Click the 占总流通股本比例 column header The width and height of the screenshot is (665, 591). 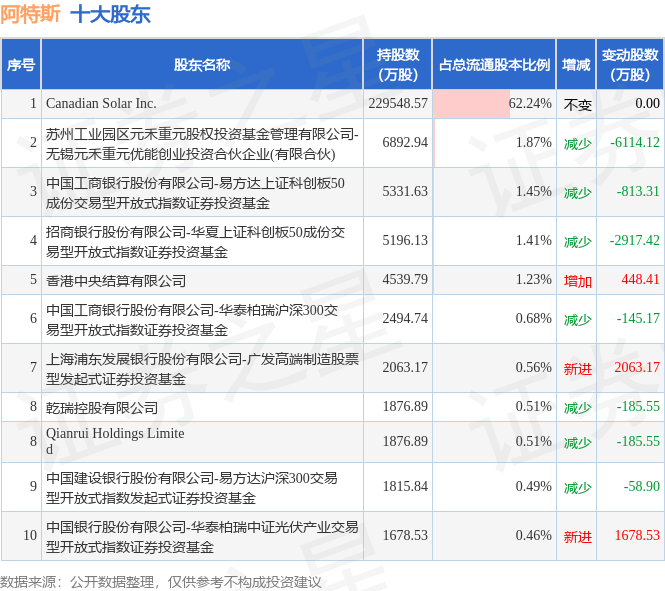point(494,64)
